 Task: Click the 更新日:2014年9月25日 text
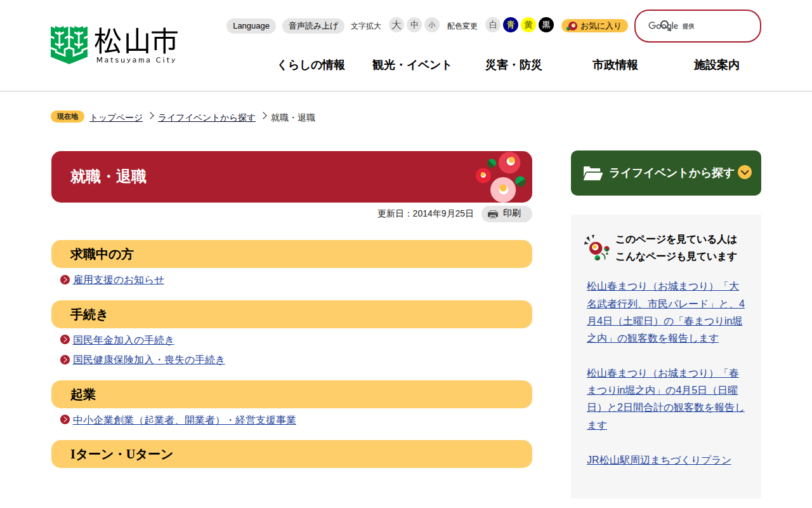click(x=426, y=214)
